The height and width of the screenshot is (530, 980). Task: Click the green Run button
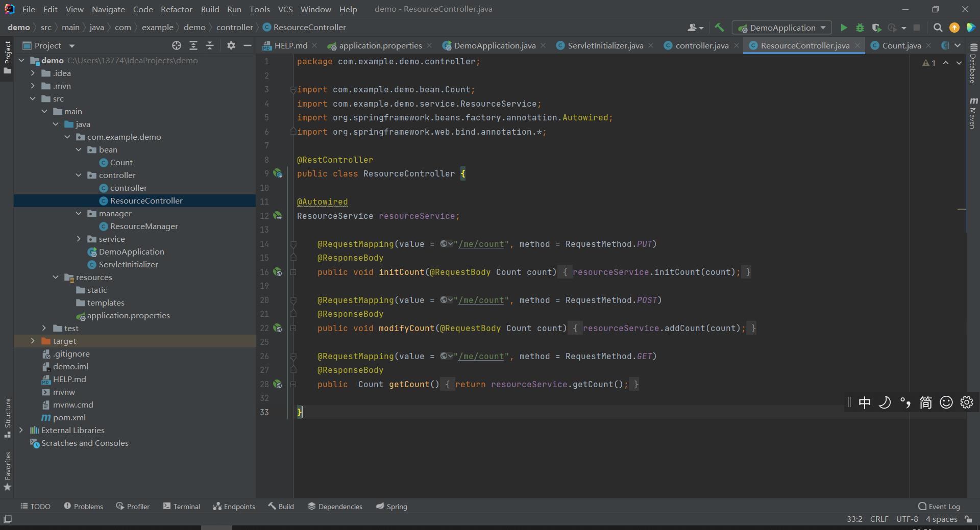tap(844, 28)
